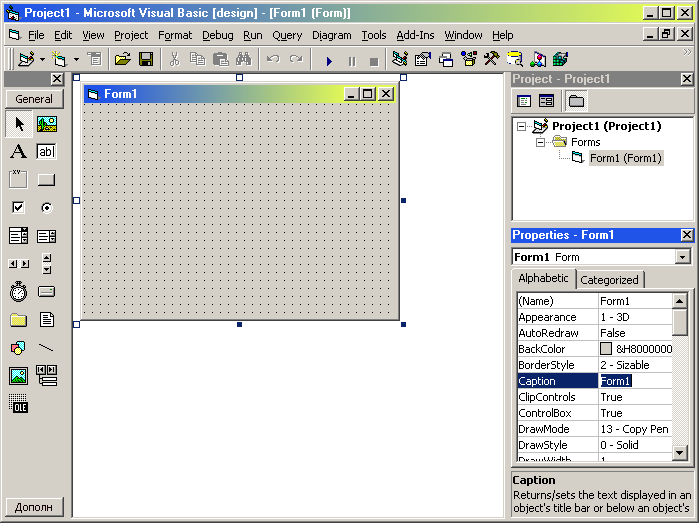
Task: Open Properties Window toolbar icon
Action: [423, 59]
